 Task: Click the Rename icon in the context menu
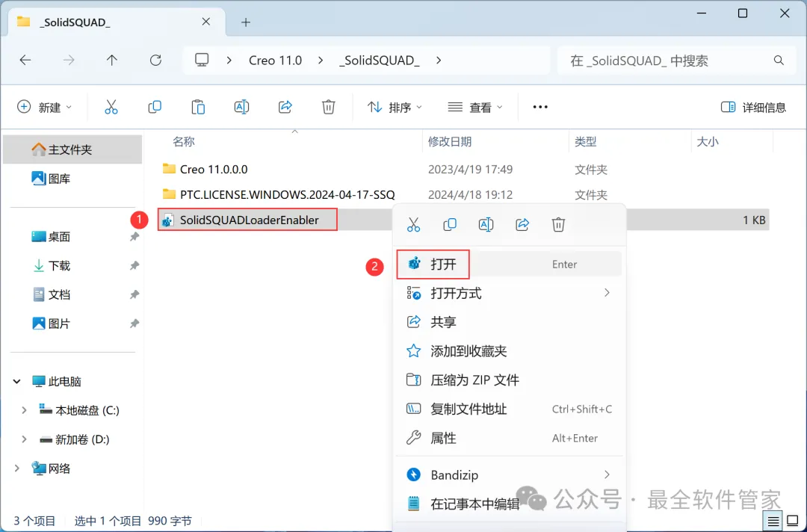pos(486,224)
